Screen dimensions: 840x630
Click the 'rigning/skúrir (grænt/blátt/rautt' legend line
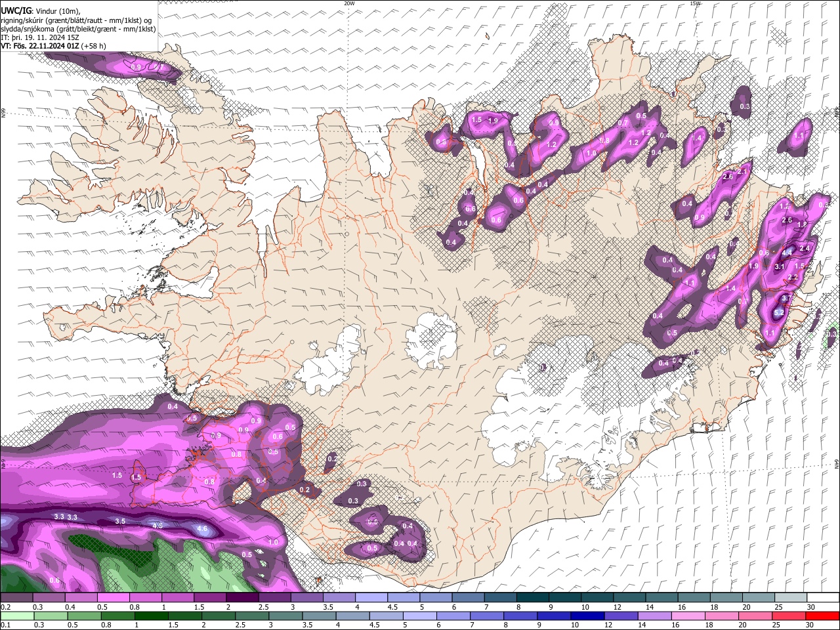coord(76,20)
